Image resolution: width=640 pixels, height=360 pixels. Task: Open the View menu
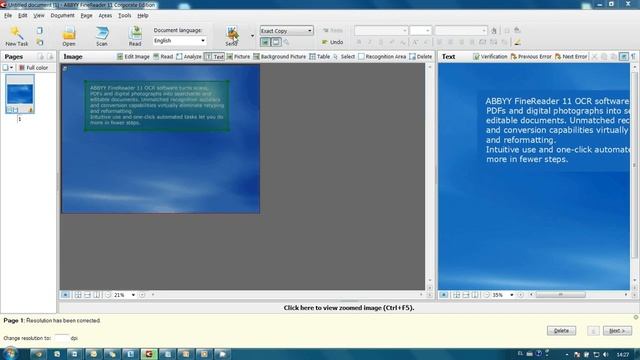(x=39, y=16)
